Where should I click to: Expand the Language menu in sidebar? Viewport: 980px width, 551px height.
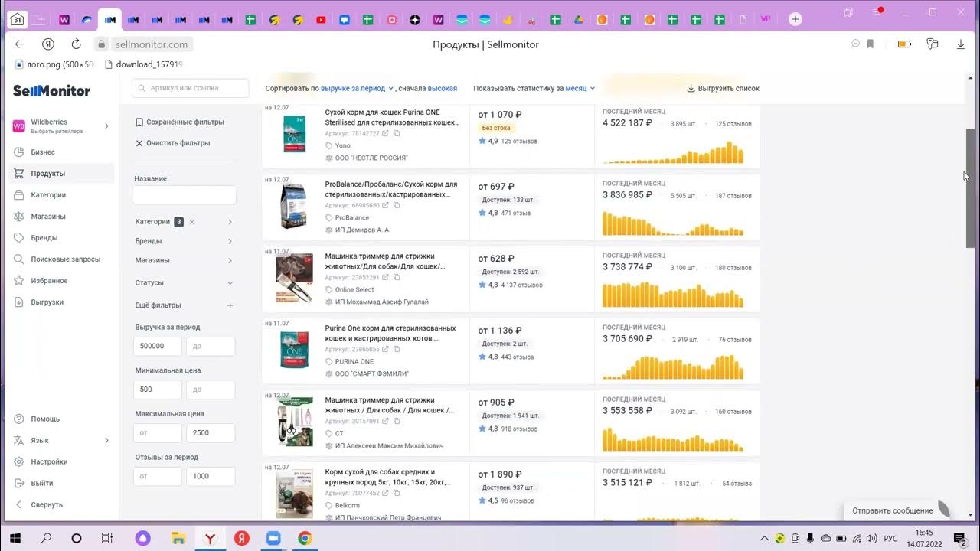pos(106,440)
